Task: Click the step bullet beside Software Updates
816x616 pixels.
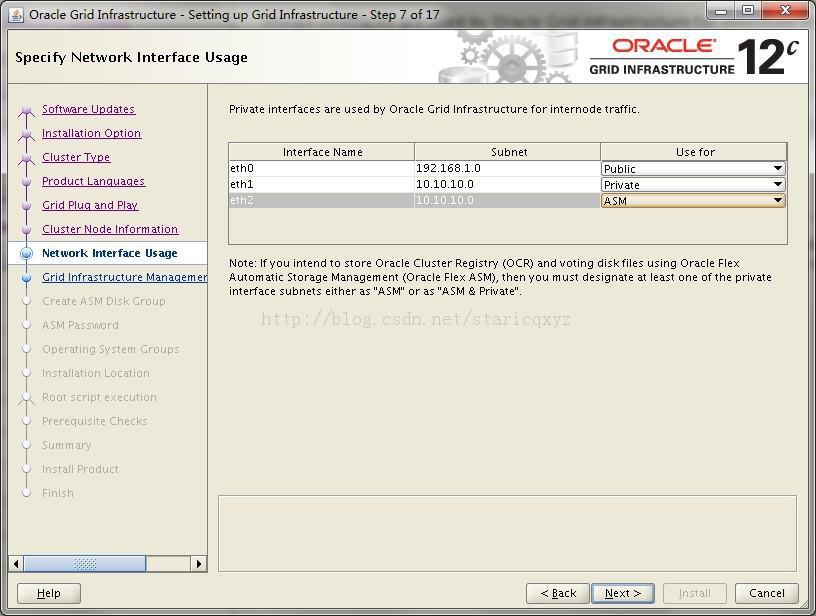Action: pyautogui.click(x=26, y=110)
